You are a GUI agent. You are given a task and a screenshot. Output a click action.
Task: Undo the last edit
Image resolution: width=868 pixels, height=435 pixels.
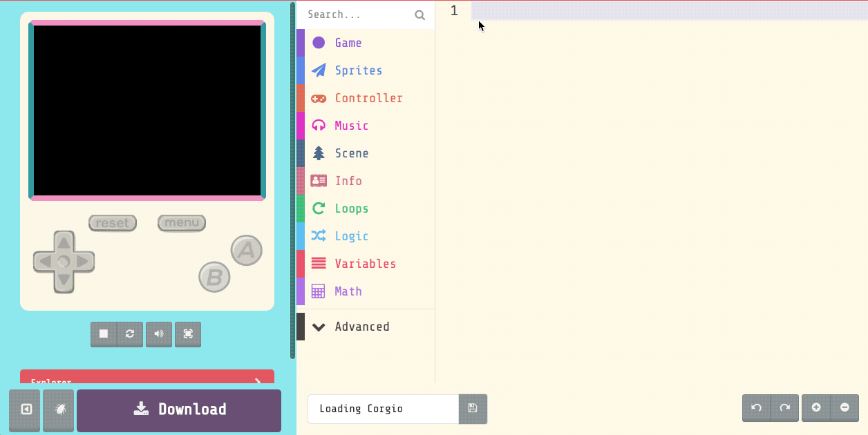click(756, 408)
